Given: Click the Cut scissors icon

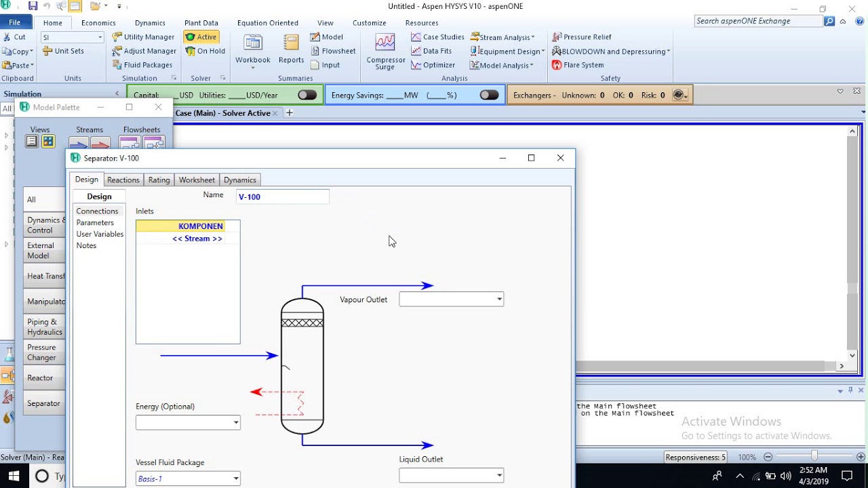Looking at the screenshot, I should [6, 37].
